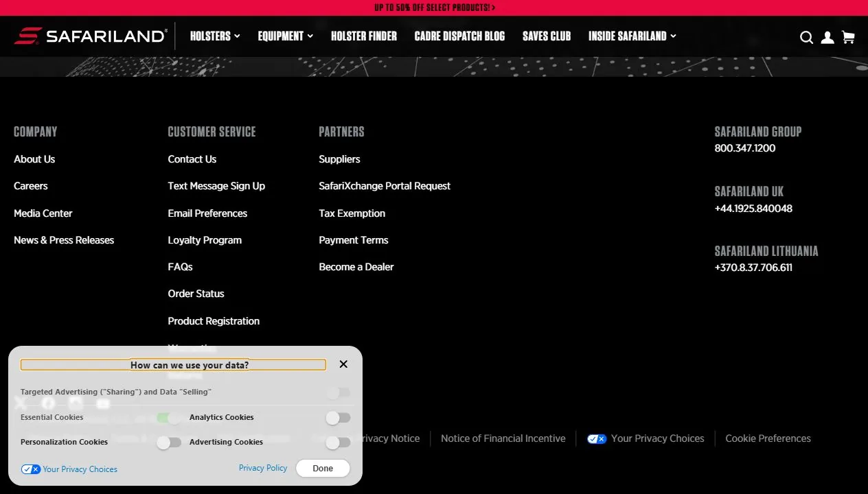Click the footer Your Privacy Choices icon
868x494 pixels.
tap(597, 439)
